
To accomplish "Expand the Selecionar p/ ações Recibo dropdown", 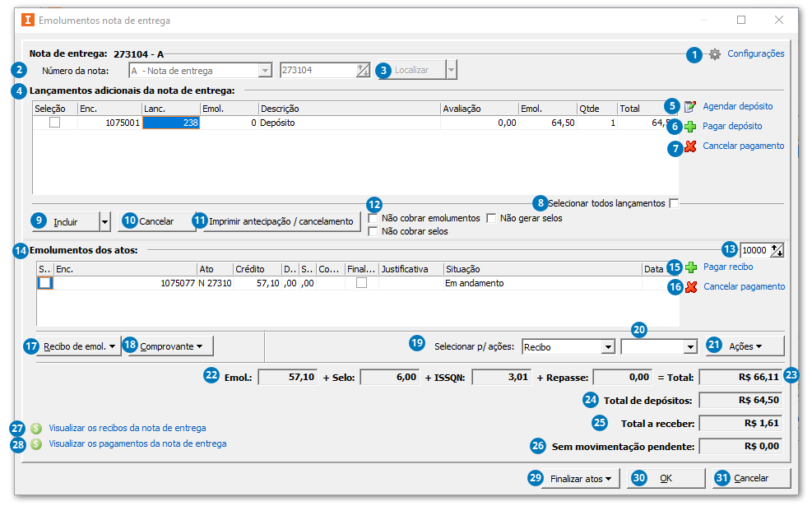I will tap(607, 347).
